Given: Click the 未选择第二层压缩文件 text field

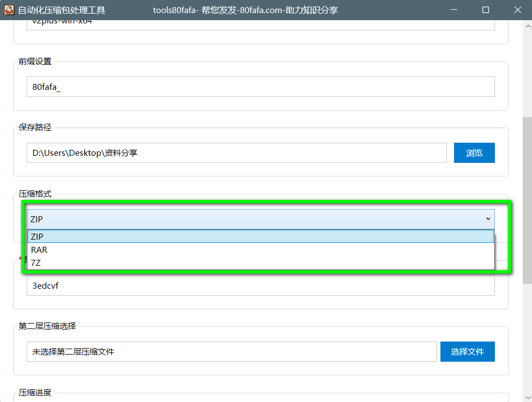Looking at the screenshot, I should pyautogui.click(x=232, y=352).
